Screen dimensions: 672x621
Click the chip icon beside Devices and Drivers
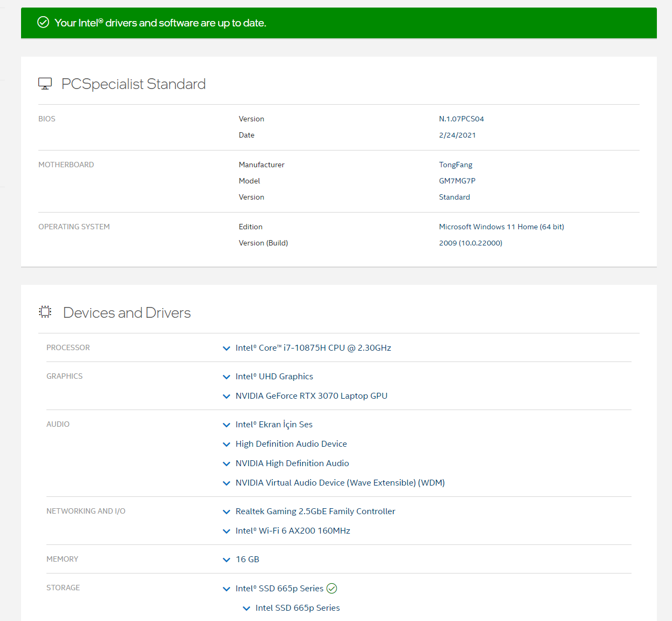(45, 312)
